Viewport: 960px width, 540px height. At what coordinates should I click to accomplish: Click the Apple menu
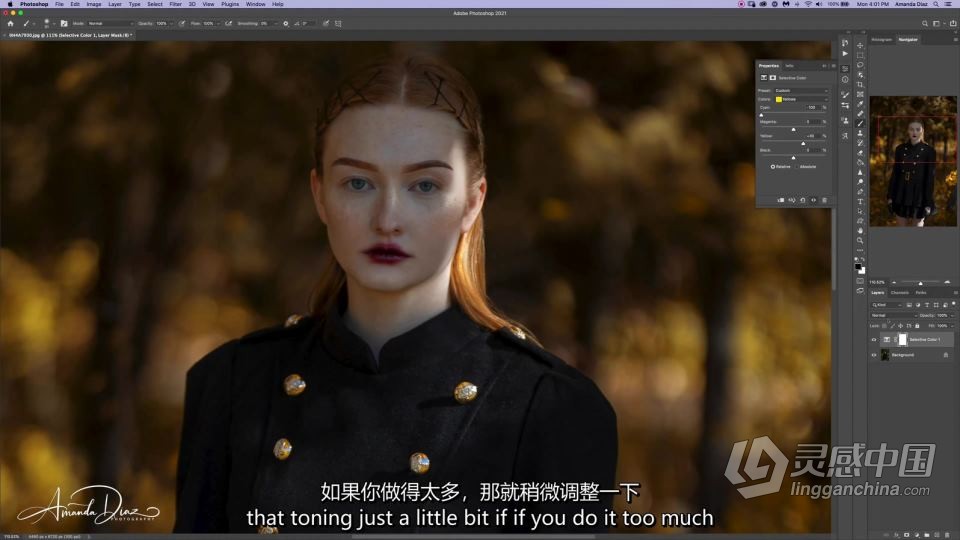(10, 4)
